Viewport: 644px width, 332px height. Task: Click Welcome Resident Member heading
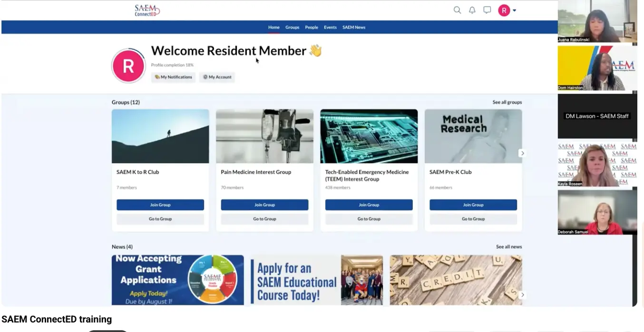click(236, 51)
